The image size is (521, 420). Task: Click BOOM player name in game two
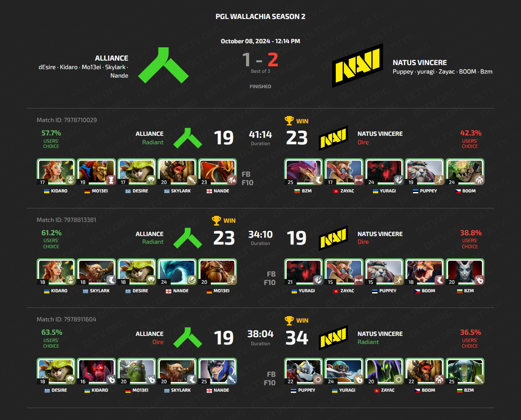click(x=428, y=291)
